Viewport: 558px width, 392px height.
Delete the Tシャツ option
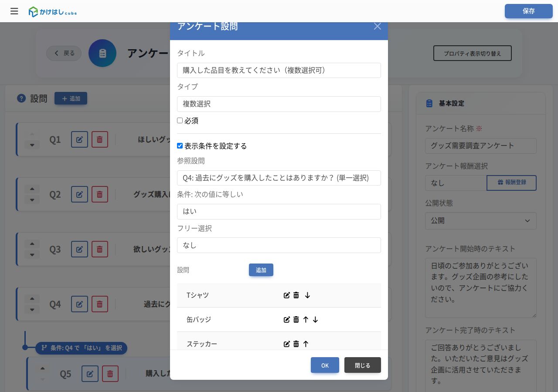click(x=296, y=295)
